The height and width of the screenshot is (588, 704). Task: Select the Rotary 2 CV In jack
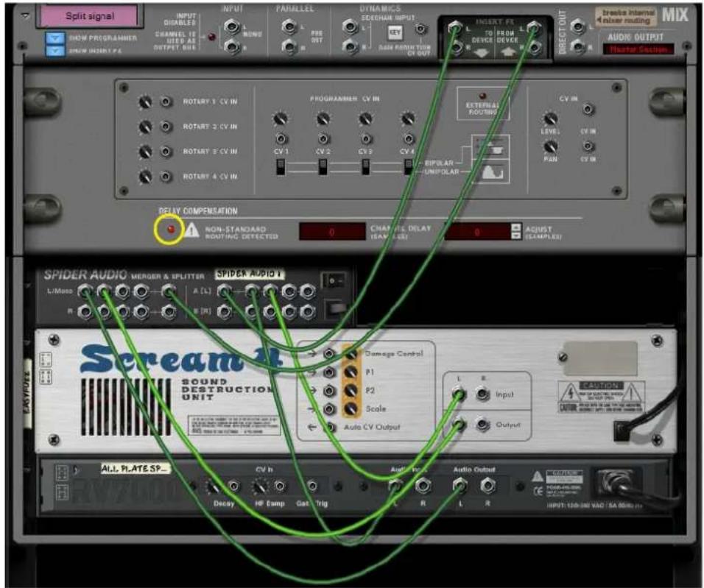[166, 127]
